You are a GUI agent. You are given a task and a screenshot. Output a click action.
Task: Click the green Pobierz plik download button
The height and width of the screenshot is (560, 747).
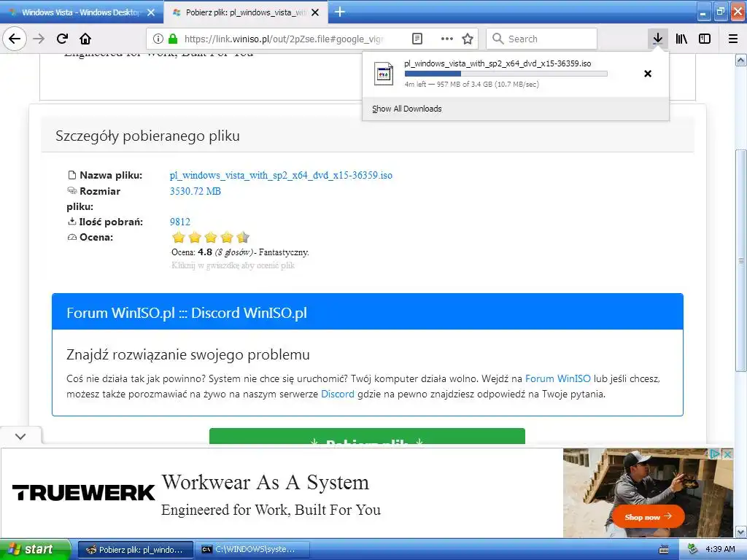[368, 437]
